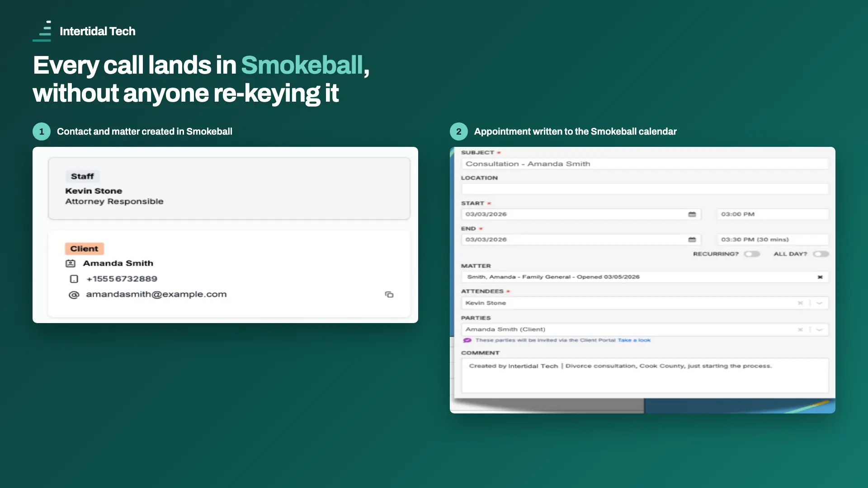
Task: Remove Kevin Stone from Attendees with the X
Action: click(800, 303)
